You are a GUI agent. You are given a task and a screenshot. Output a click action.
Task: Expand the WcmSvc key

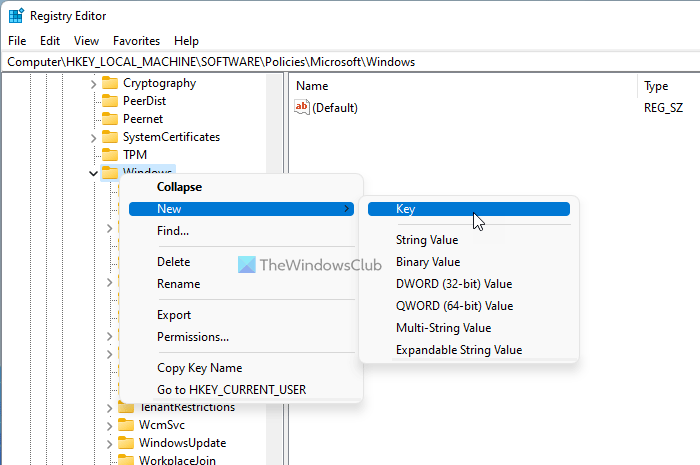click(x=109, y=426)
